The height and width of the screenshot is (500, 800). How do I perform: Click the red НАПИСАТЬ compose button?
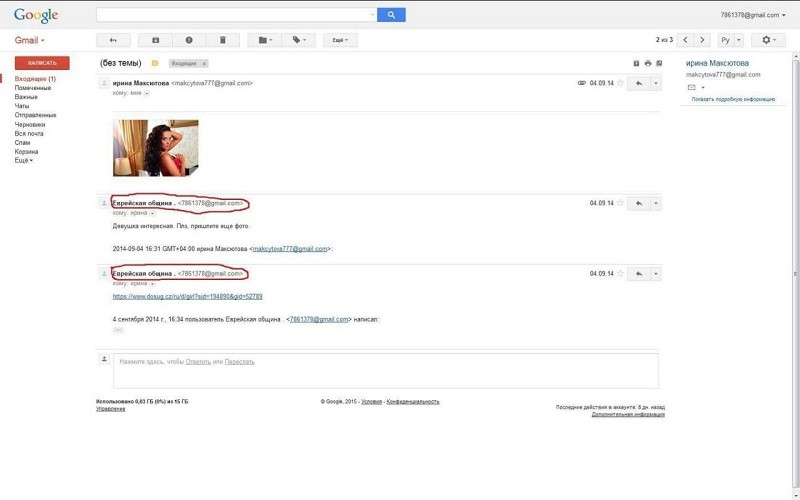point(42,62)
